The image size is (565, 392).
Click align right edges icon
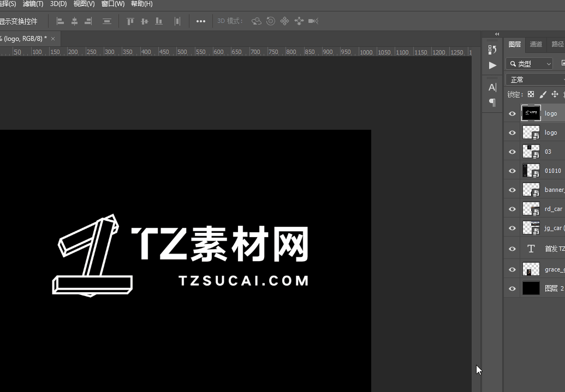point(88,21)
